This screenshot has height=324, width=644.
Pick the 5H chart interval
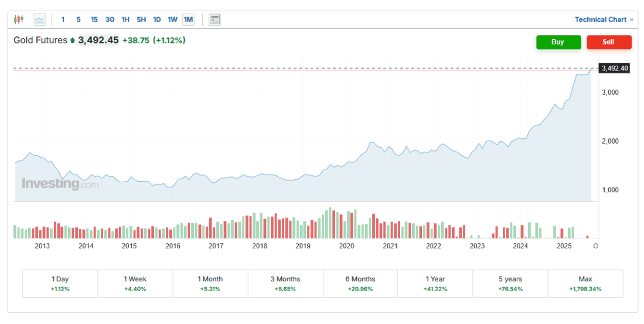141,19
